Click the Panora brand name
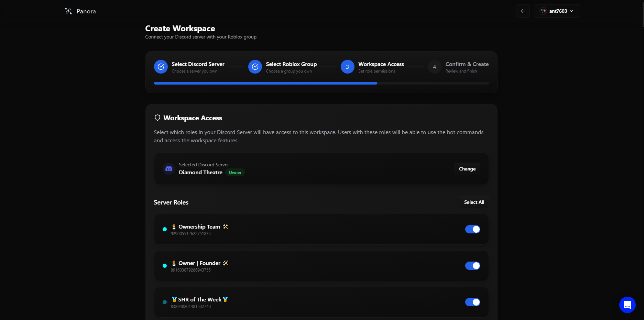 pyautogui.click(x=86, y=11)
